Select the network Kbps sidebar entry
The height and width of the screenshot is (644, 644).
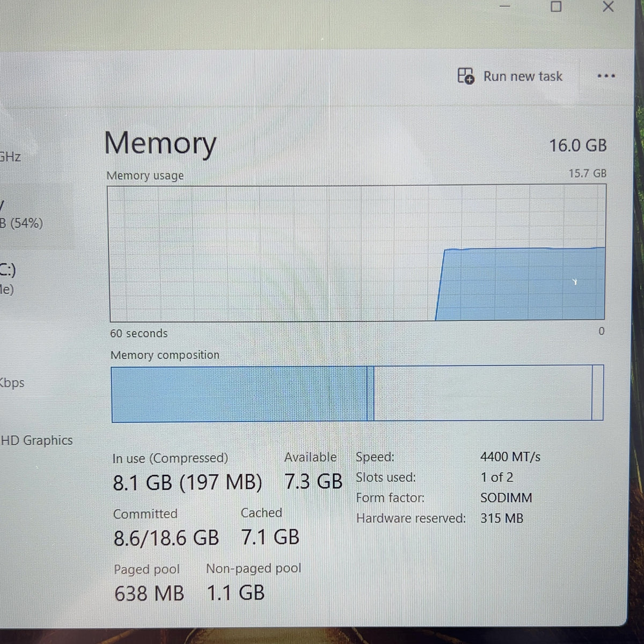[x=12, y=383]
